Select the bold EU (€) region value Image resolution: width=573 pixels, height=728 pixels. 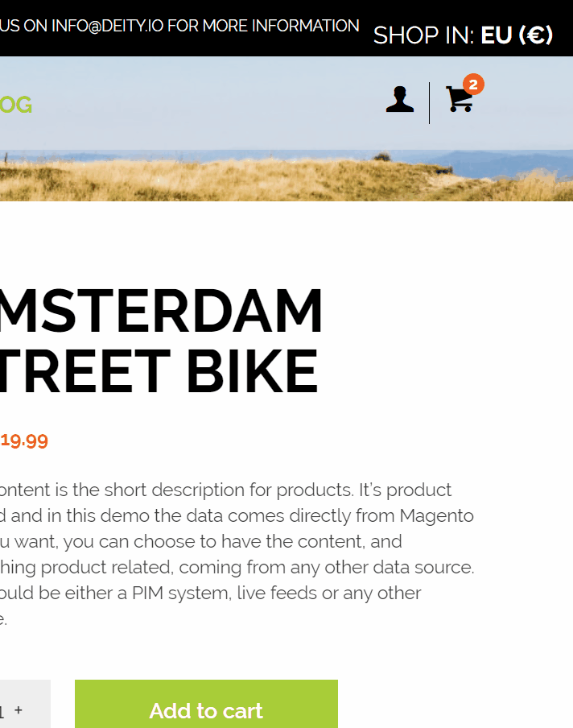tap(517, 35)
